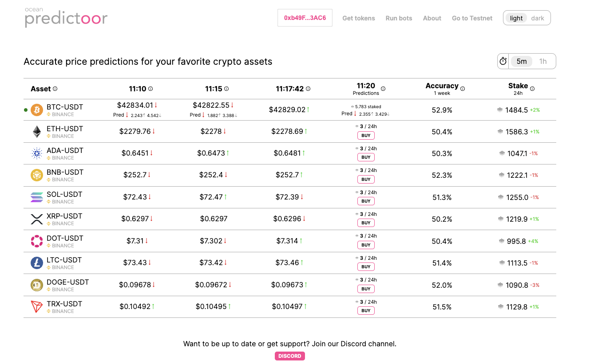Image resolution: width=590 pixels, height=364 pixels.
Task: Open the Ocean Predictoor logo home
Action: tap(66, 17)
